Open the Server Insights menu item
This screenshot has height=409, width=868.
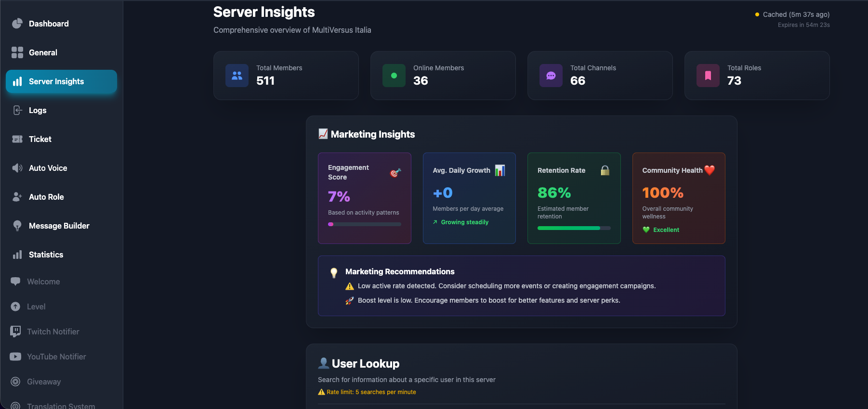pos(61,81)
